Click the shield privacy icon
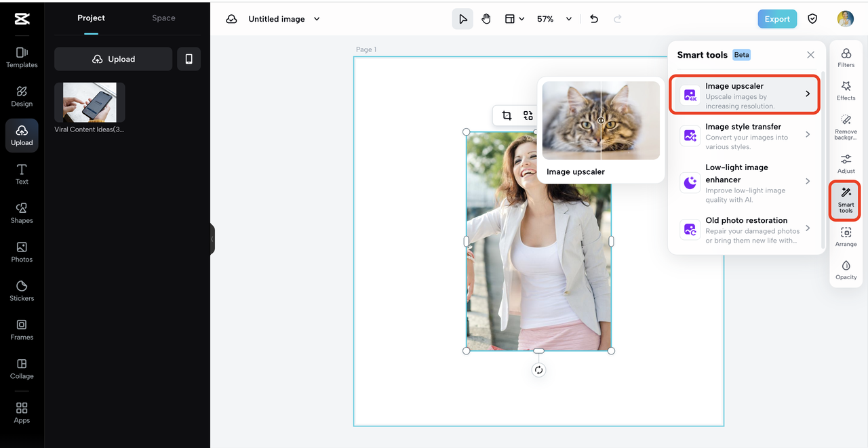 (x=812, y=19)
